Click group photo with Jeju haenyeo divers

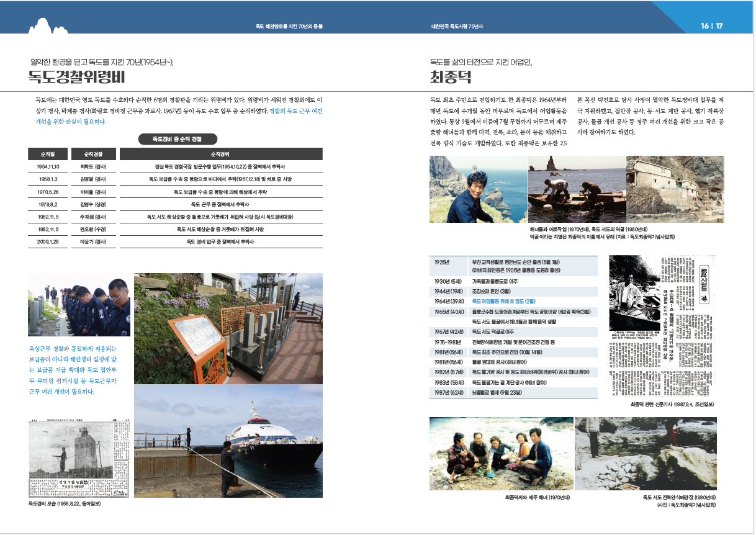(502, 455)
